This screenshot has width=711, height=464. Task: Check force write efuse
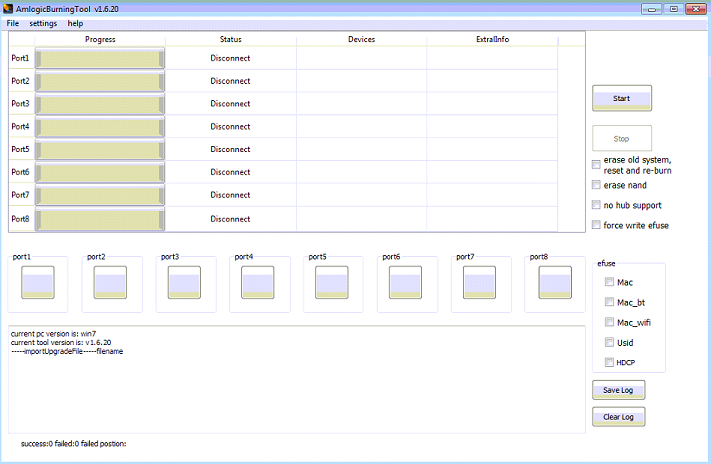[x=596, y=225]
